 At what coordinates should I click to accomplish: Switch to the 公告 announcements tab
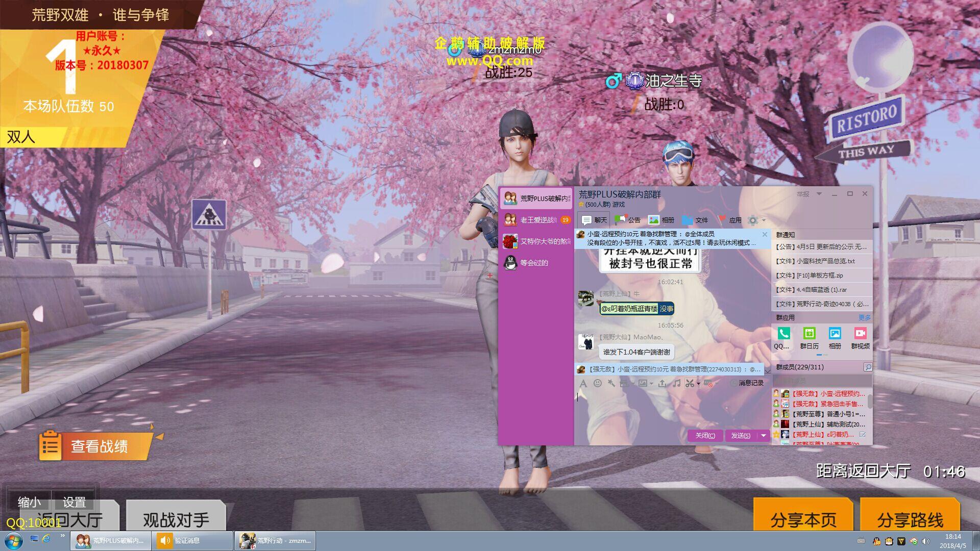(x=627, y=220)
